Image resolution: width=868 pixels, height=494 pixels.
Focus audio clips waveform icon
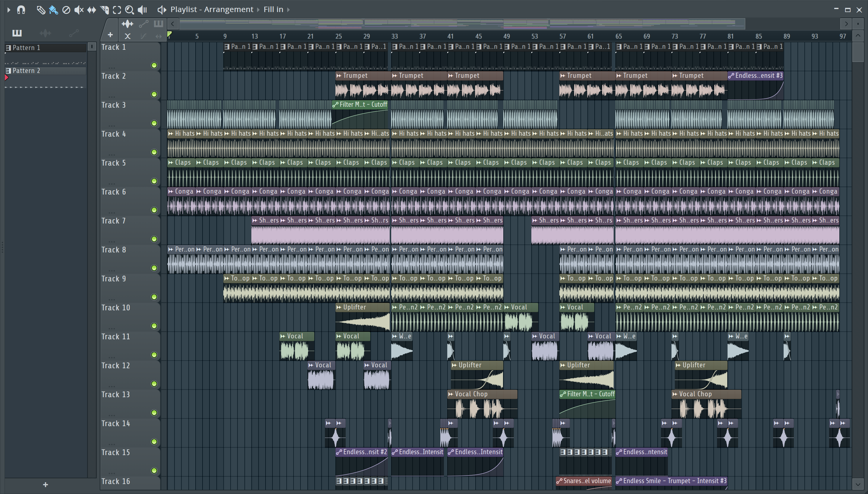click(127, 24)
